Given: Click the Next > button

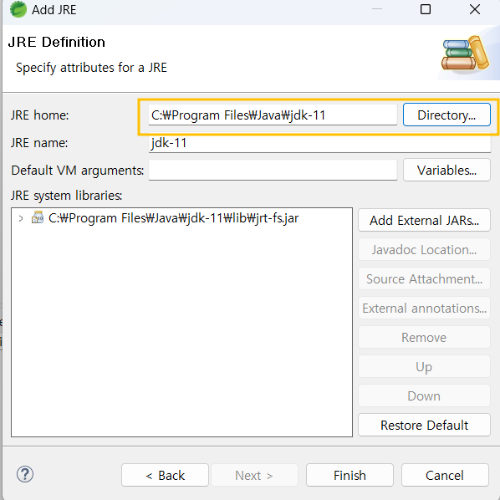Looking at the screenshot, I should click(255, 475).
